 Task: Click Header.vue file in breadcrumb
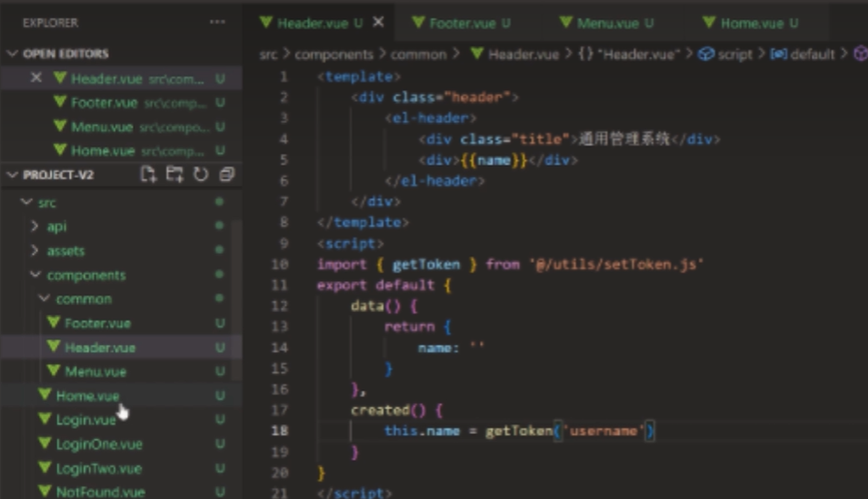pos(515,54)
